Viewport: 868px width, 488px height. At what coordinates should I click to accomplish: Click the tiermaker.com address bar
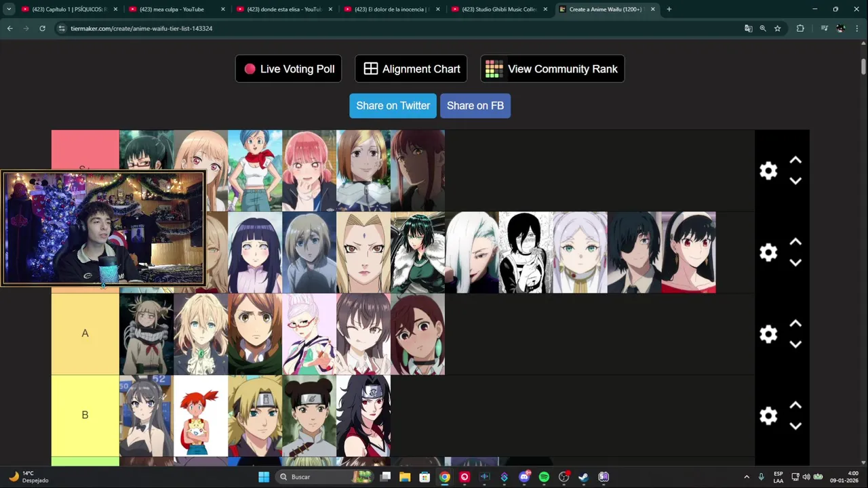tap(400, 28)
